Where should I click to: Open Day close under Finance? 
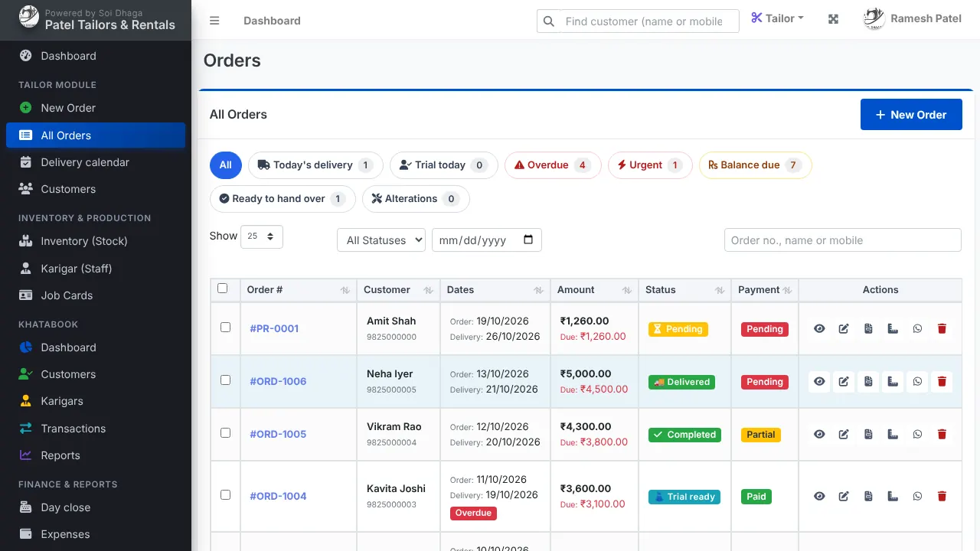96,507
